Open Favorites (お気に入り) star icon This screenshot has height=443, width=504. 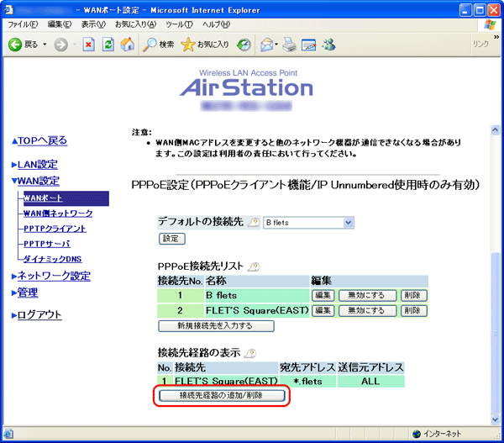coord(188,45)
